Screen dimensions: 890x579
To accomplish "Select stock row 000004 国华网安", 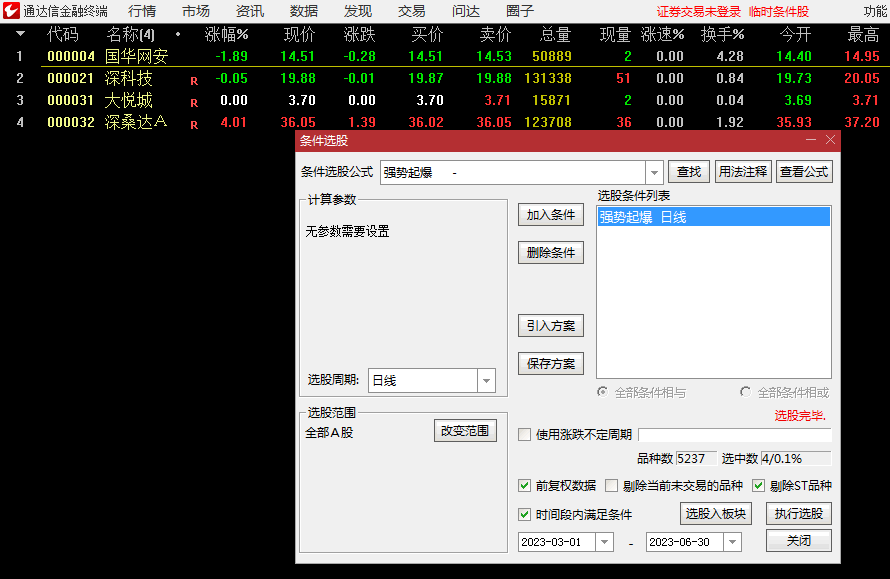I will click(x=445, y=56).
